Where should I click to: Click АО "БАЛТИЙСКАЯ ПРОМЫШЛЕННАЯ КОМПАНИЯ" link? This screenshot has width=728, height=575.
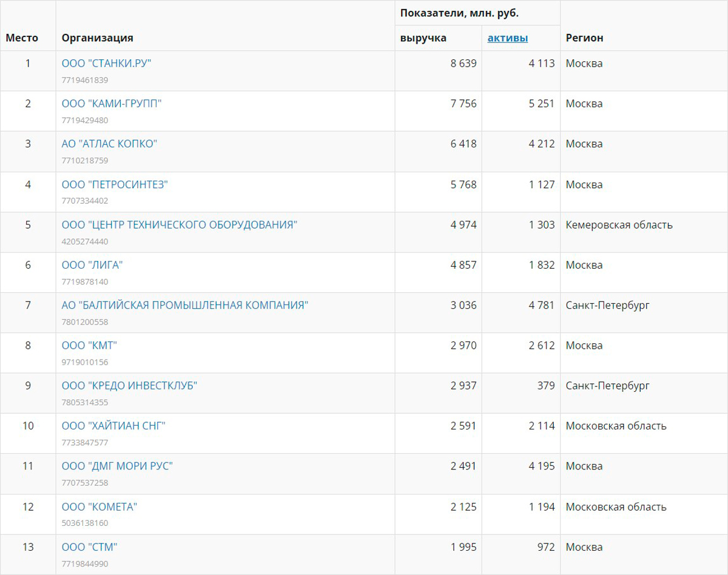[185, 305]
